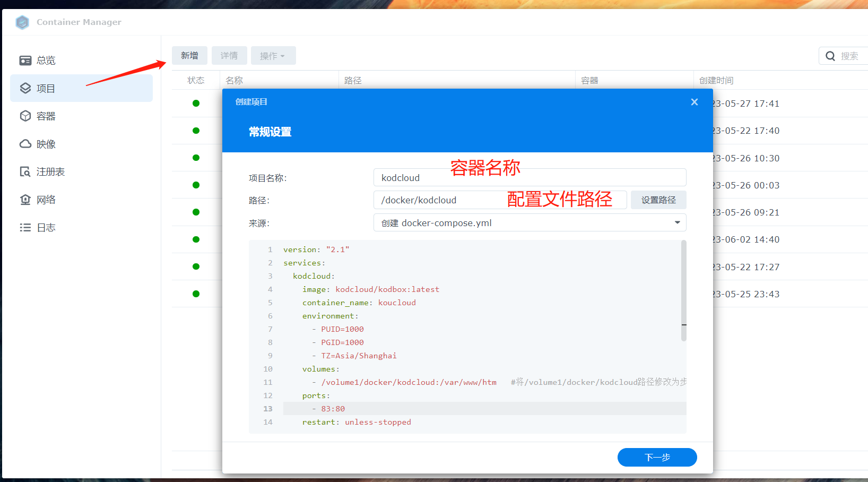Open the 网络 network icon
The image size is (868, 482).
[x=25, y=200]
